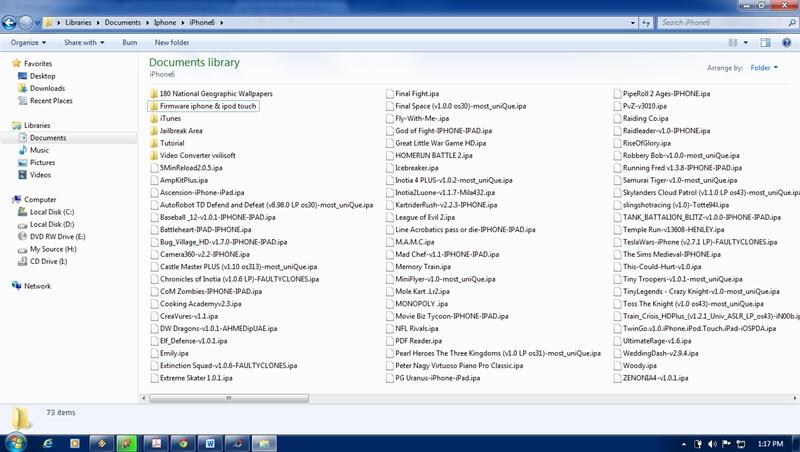Click Libraries in the address breadcrumb
Image resolution: width=800 pixels, height=452 pixels.
tap(78, 22)
